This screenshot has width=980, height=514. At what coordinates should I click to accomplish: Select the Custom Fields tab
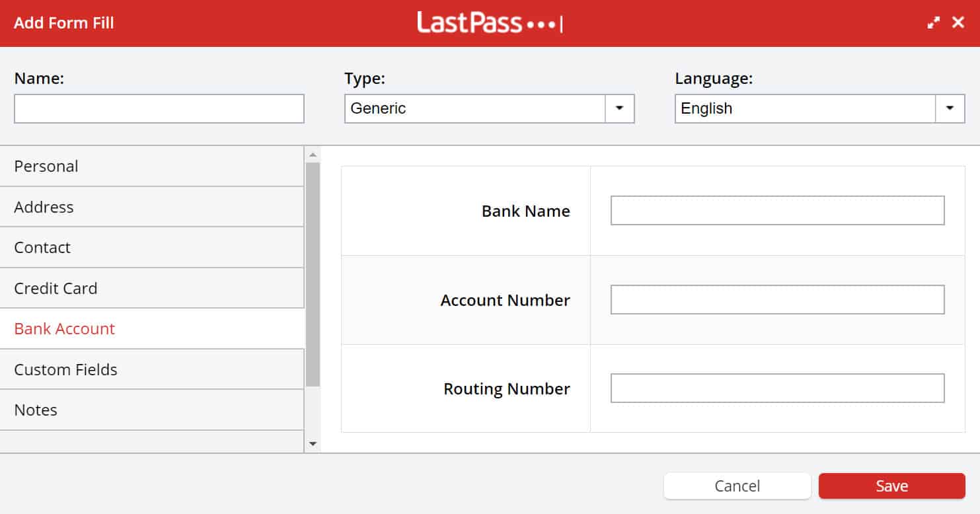coord(152,369)
